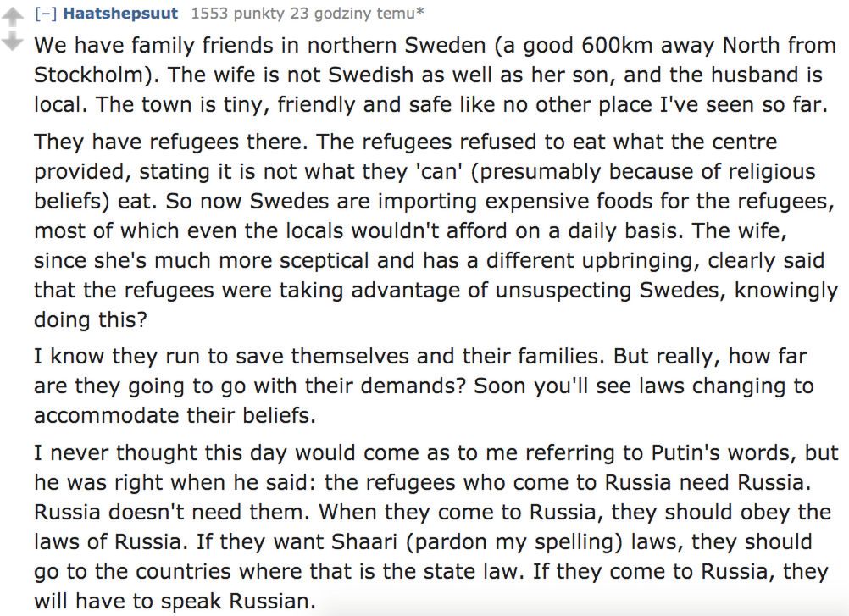
Task: Click the phrase "unsuspecting Swedes" in the comment
Action: (599, 290)
